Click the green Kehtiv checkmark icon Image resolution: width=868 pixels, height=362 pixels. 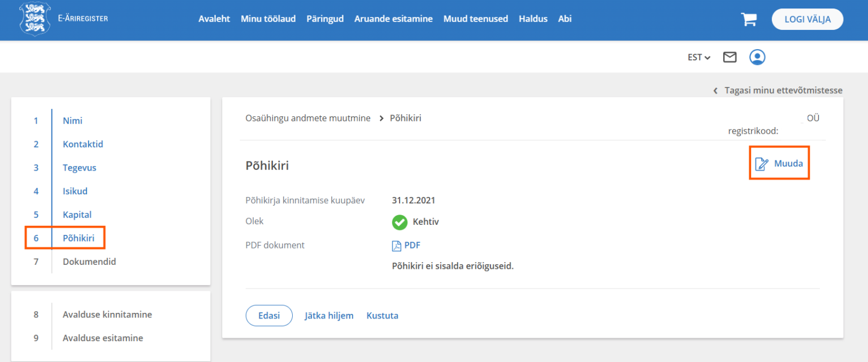coord(400,222)
